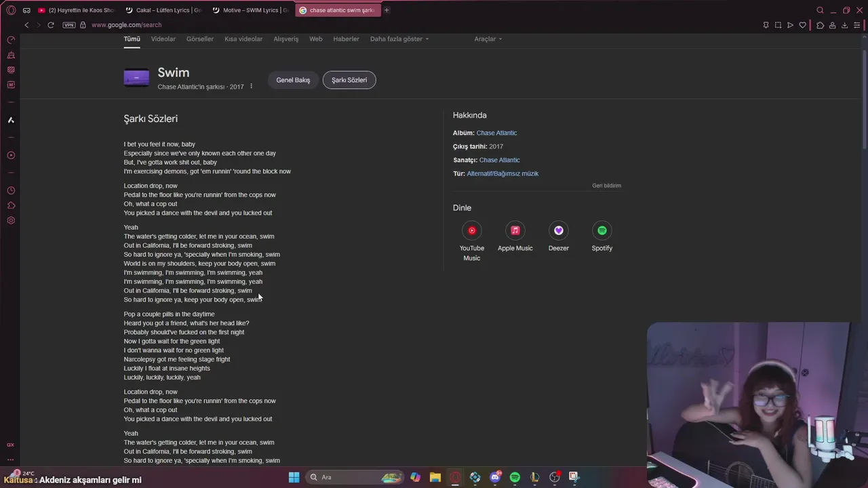Open Copilot from the taskbar
Image resolution: width=868 pixels, height=488 pixels.
(415, 477)
